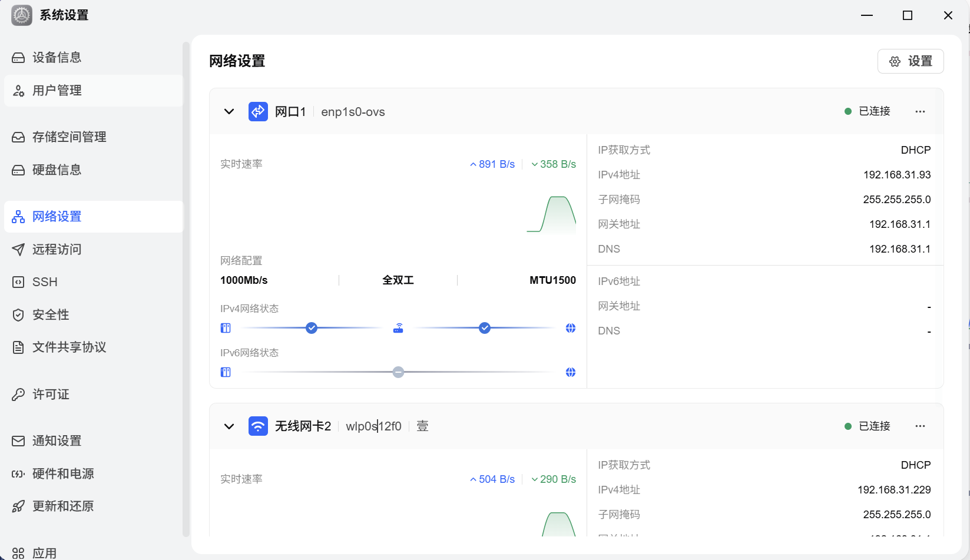Click the globe icon in IPv6网络状态 row
This screenshot has height=560, width=970.
tap(570, 372)
